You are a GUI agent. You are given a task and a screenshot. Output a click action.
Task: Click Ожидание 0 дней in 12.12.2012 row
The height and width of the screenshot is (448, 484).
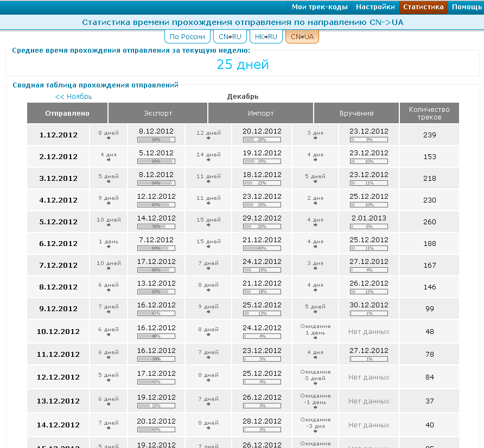coord(315,375)
